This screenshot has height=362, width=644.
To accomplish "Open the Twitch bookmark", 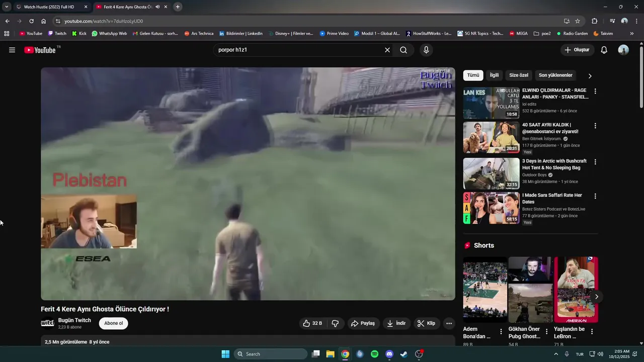I will (x=57, y=34).
